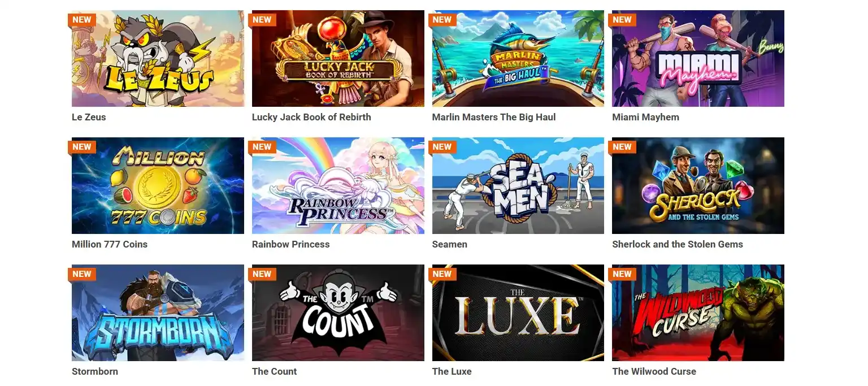Select the Rainbow Princess game image

point(338,185)
